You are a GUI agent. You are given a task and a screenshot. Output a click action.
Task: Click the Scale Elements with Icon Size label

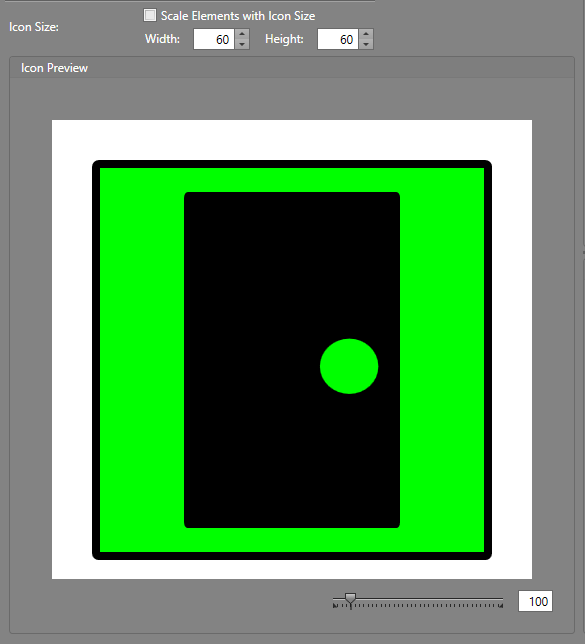click(x=238, y=16)
